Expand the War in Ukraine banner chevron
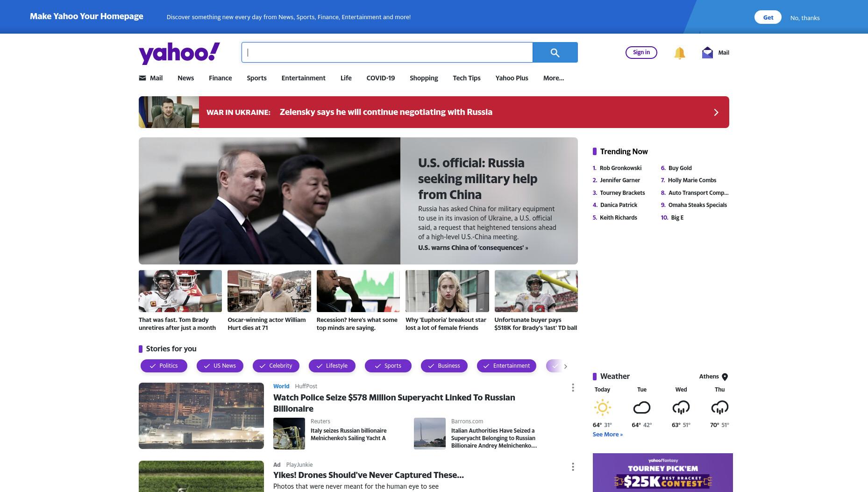Viewport: 868px width, 492px height. tap(716, 112)
